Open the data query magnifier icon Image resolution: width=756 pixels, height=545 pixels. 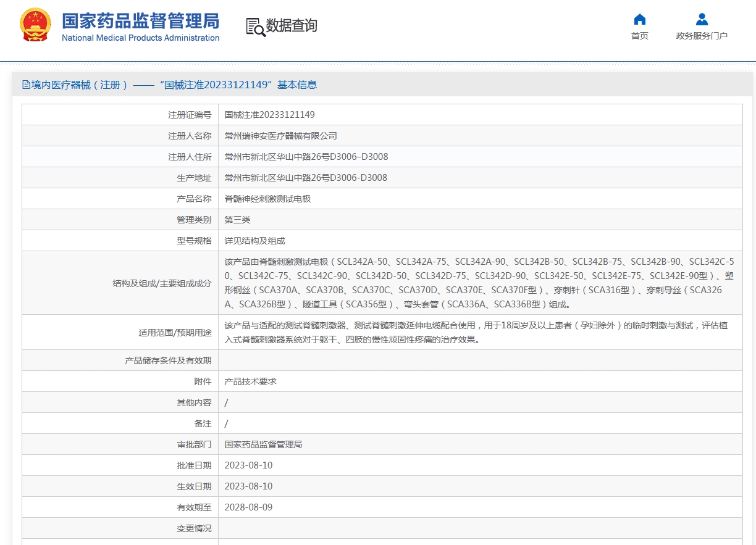255,27
